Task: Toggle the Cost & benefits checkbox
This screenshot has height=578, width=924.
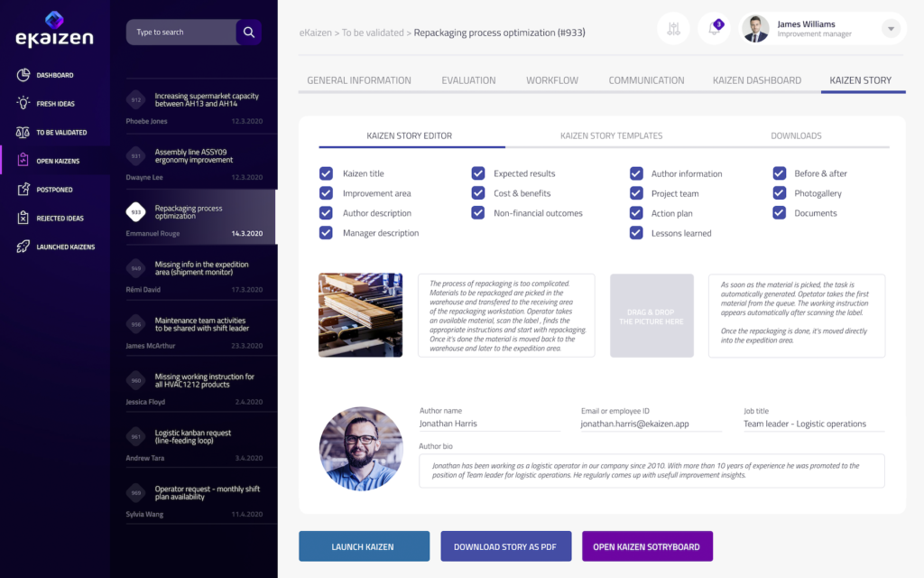Action: pyautogui.click(x=477, y=193)
